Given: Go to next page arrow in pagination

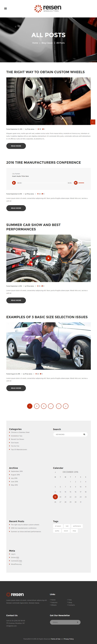Looking at the screenshot, I should [x=59, y=406].
